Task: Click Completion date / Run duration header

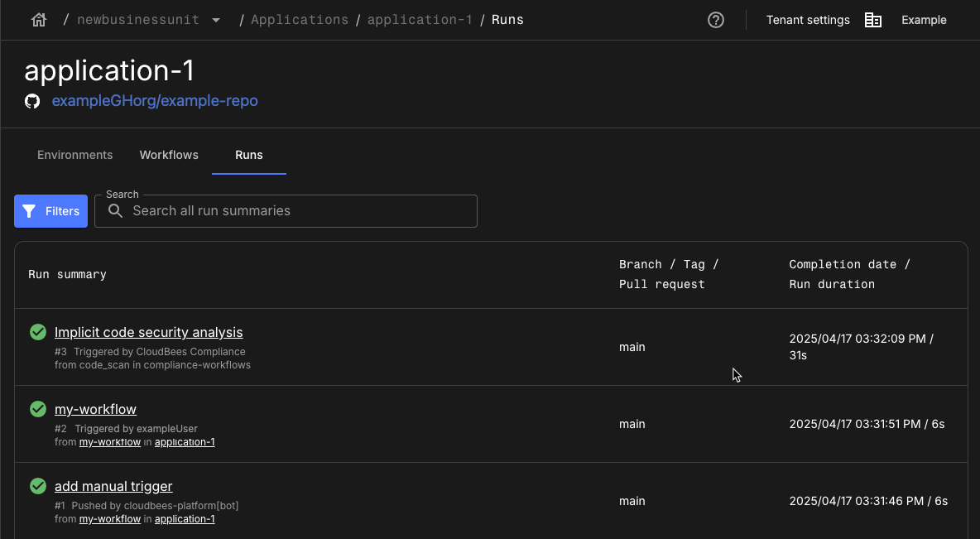Action: coord(849,275)
